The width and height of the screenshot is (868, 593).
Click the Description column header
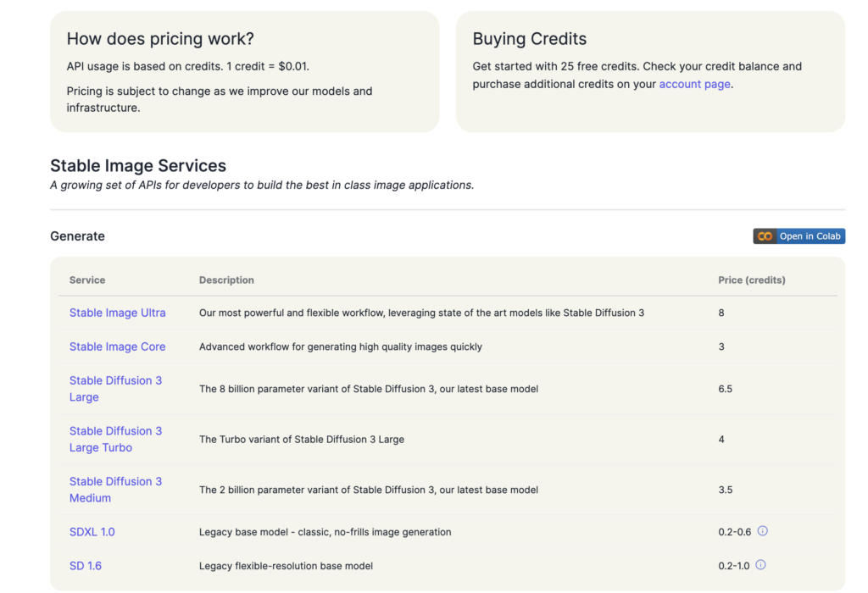pos(226,280)
